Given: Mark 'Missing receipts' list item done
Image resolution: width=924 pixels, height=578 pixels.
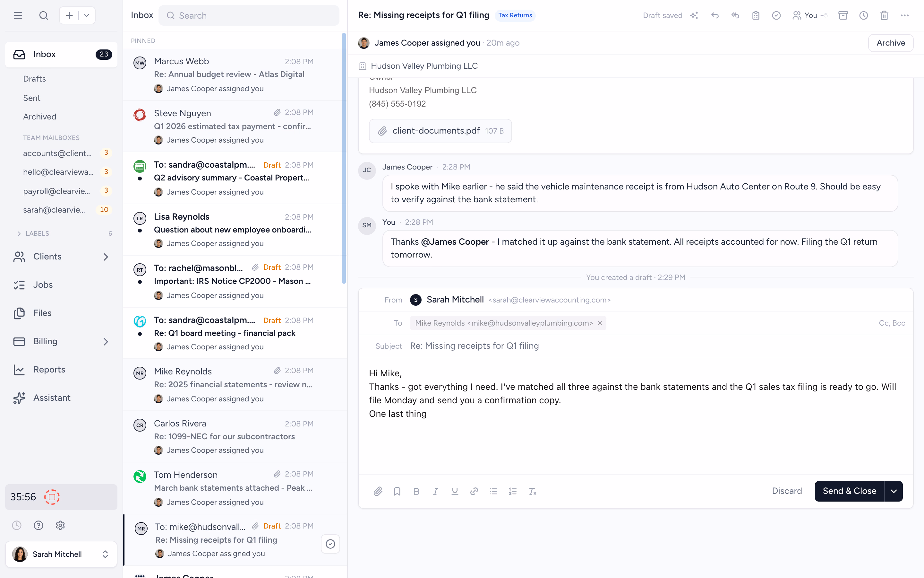Looking at the screenshot, I should [x=330, y=544].
